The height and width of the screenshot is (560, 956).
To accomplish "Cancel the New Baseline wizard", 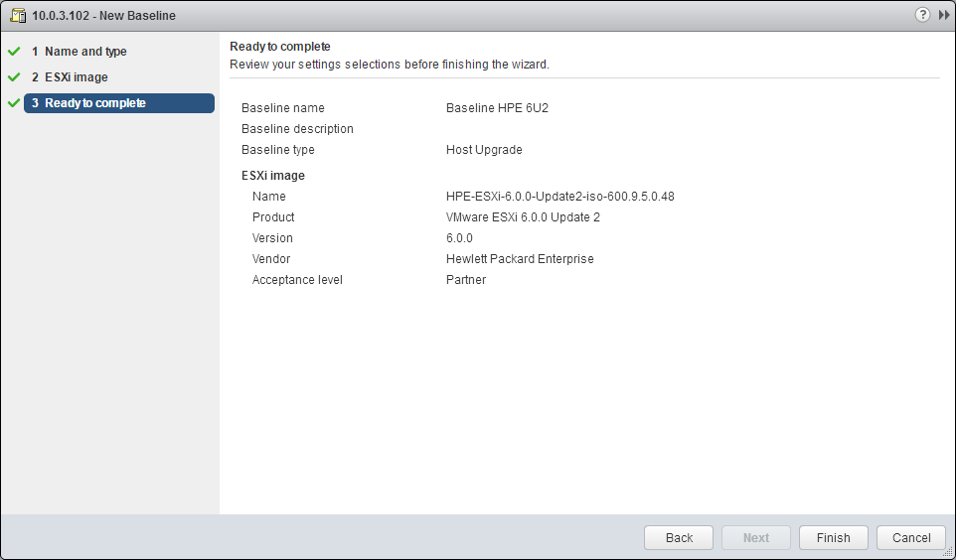I will tap(910, 537).
